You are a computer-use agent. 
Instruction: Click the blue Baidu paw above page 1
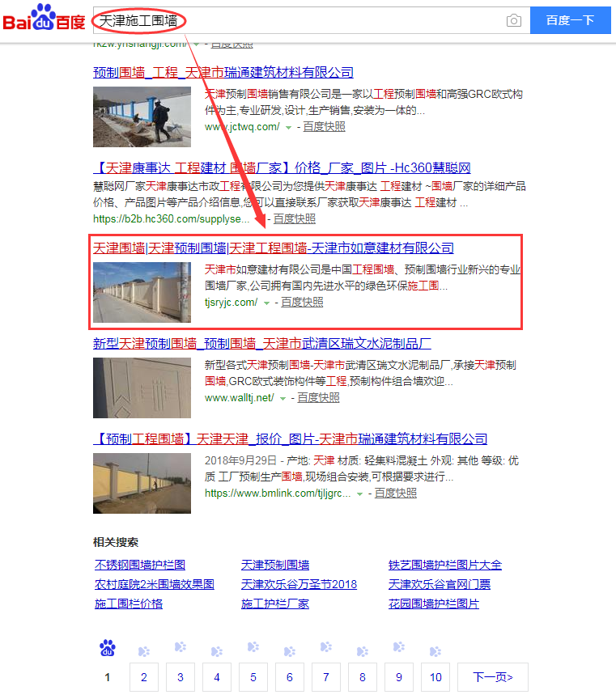(108, 648)
